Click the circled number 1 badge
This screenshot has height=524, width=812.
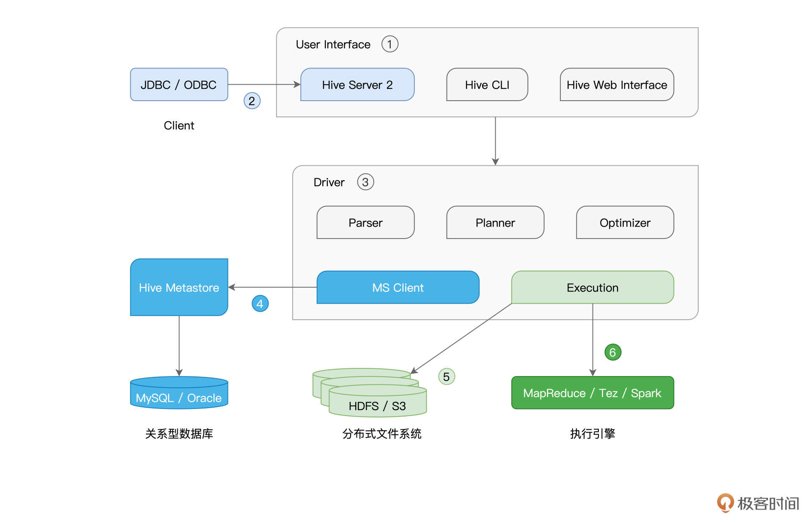pos(390,44)
